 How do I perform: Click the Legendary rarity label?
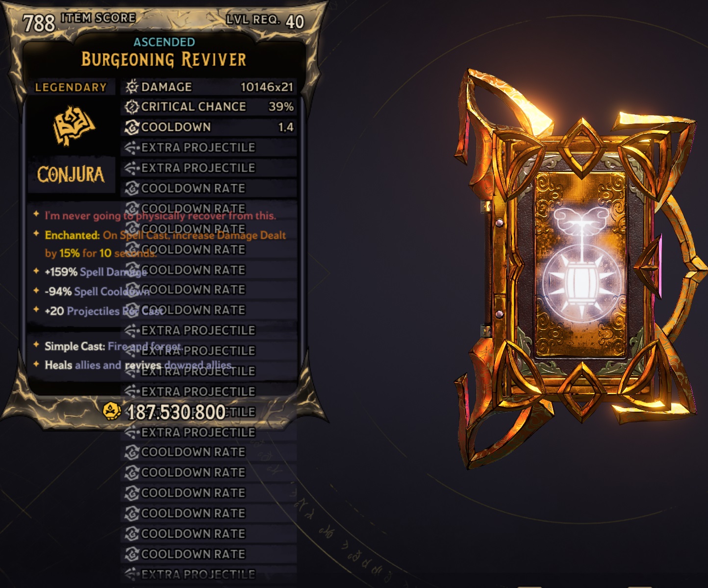pos(71,88)
